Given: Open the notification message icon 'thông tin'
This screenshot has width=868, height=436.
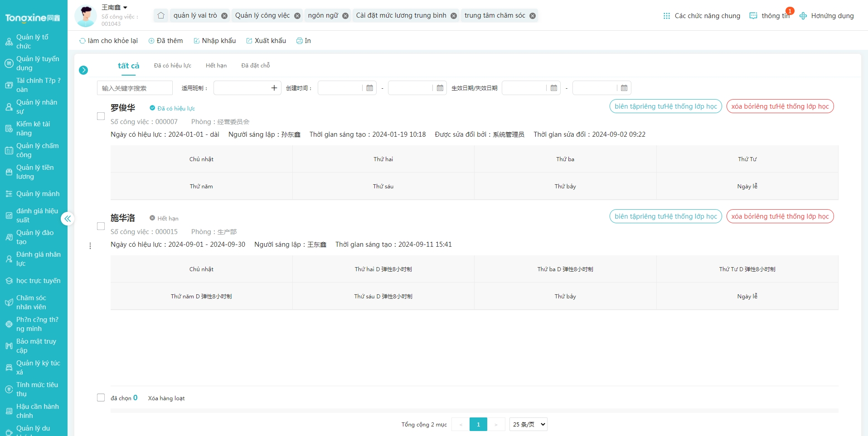Looking at the screenshot, I should (753, 16).
